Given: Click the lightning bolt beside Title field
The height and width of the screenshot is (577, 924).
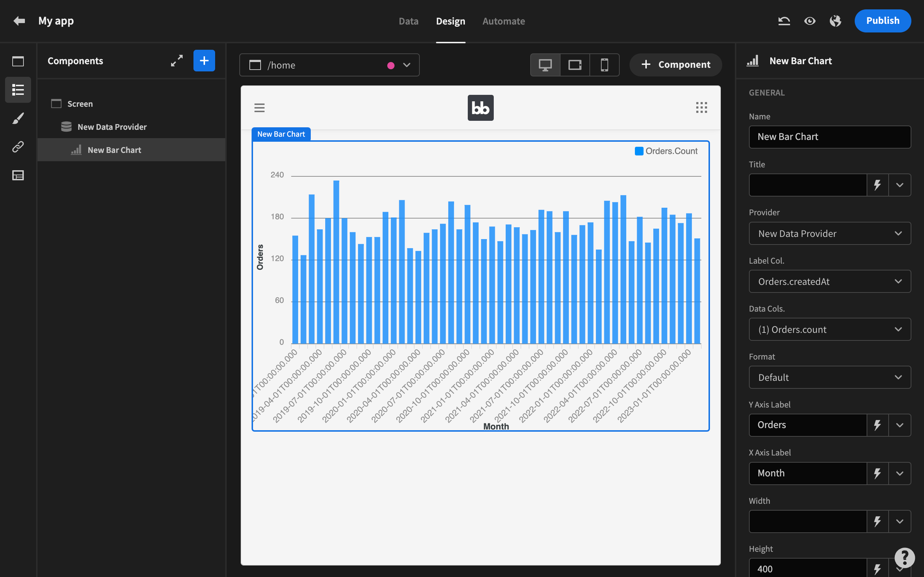Looking at the screenshot, I should tap(877, 185).
